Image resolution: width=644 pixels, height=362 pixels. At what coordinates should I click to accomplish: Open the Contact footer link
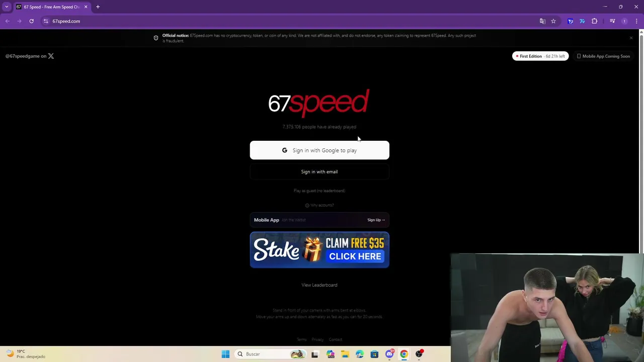pyautogui.click(x=336, y=339)
